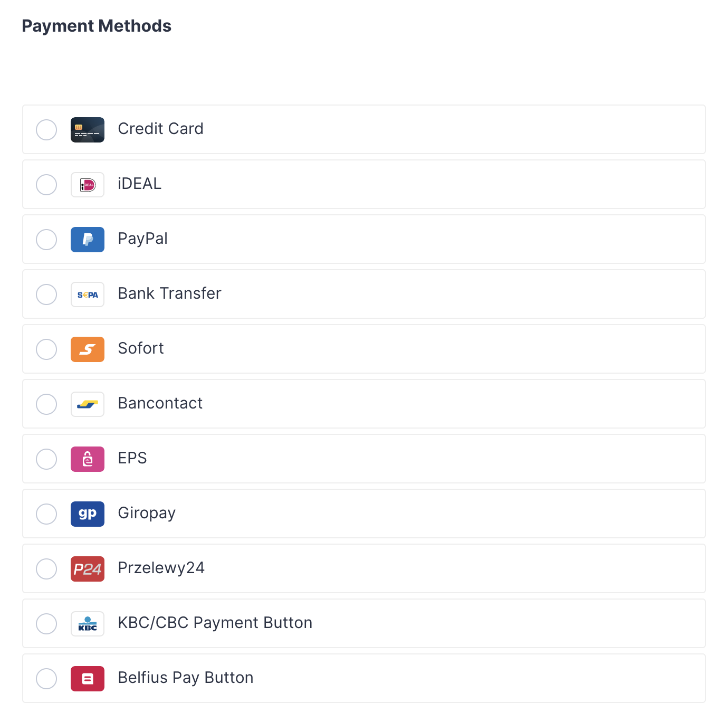Click the Bancontact logo icon
Viewport: 728px width, 722px height.
click(x=88, y=404)
